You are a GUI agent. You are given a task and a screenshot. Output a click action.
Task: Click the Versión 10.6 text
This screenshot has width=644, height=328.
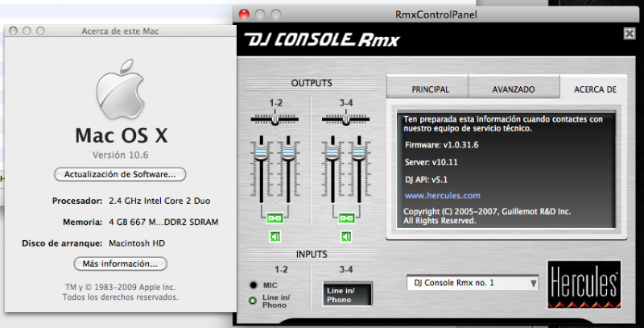120,155
